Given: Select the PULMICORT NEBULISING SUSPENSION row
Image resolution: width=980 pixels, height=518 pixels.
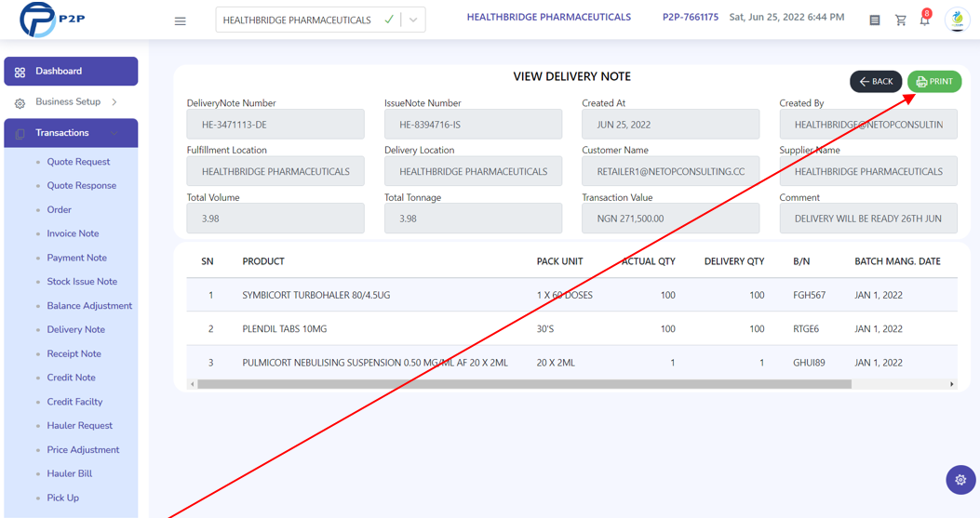Looking at the screenshot, I should click(x=571, y=363).
